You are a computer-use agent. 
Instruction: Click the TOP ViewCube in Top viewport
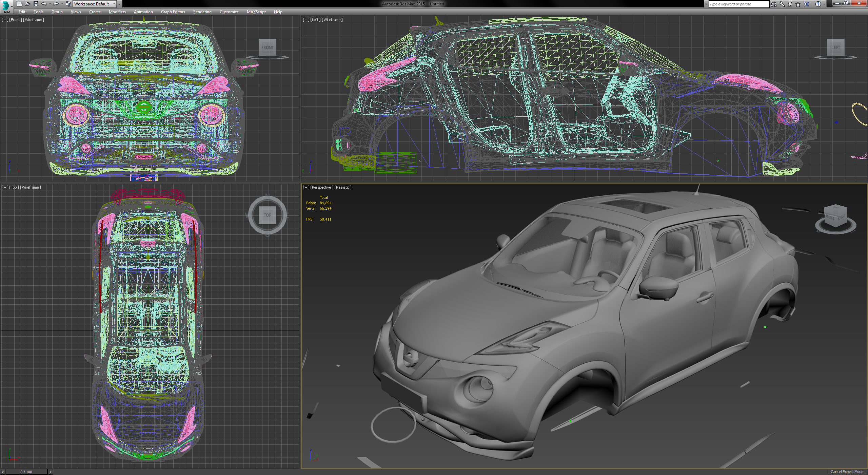(268, 215)
